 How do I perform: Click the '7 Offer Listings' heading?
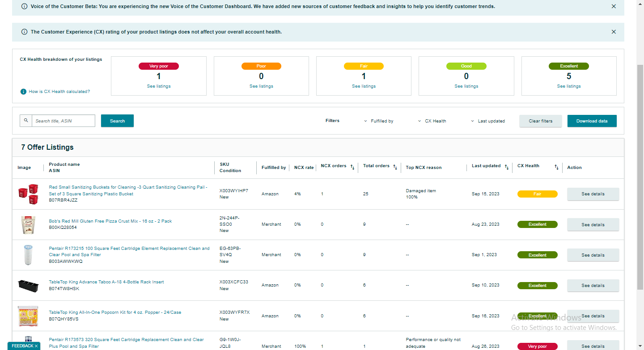coord(47,148)
